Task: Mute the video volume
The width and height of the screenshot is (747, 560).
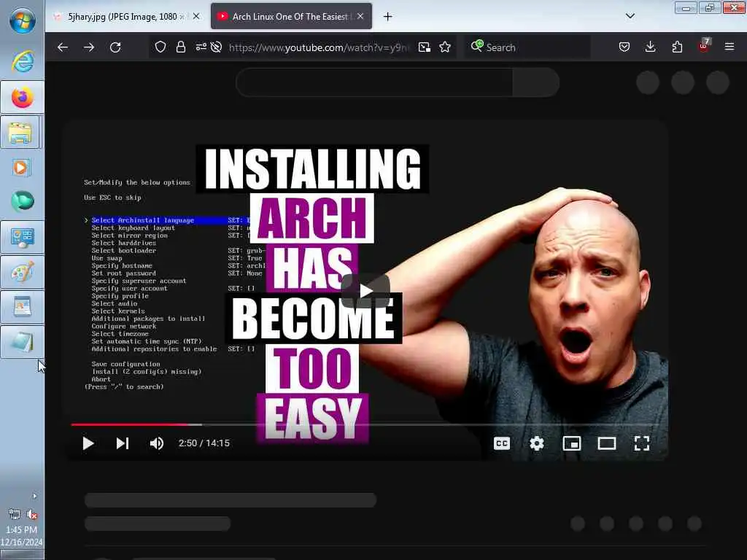Action: pos(157,443)
